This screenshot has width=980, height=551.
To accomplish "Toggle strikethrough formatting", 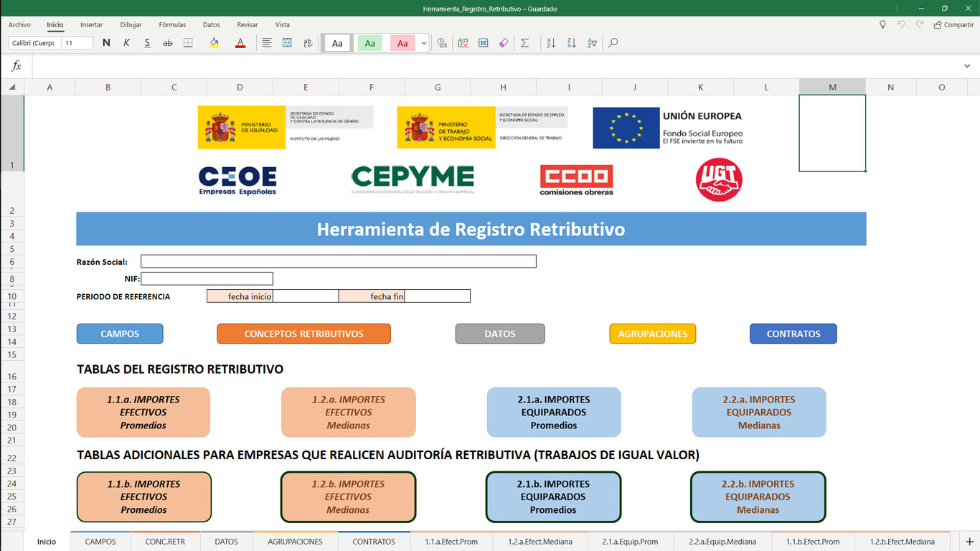I will (168, 43).
